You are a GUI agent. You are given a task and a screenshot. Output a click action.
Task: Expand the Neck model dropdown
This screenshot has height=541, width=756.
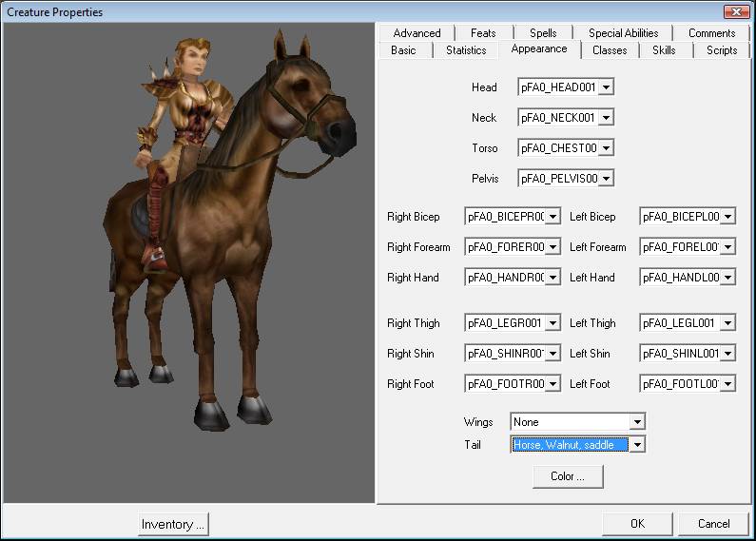(x=607, y=118)
